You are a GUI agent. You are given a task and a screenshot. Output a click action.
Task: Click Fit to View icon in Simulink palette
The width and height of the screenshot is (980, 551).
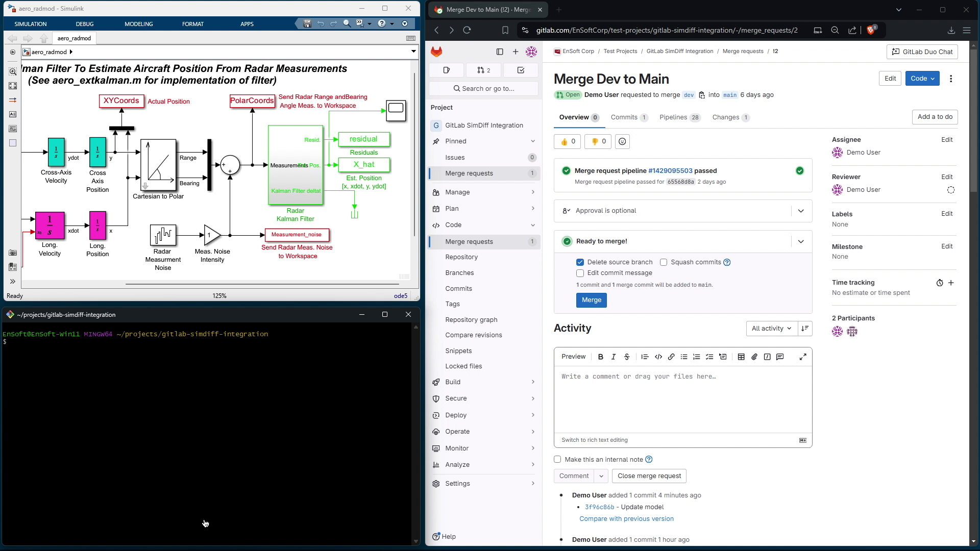(x=13, y=86)
